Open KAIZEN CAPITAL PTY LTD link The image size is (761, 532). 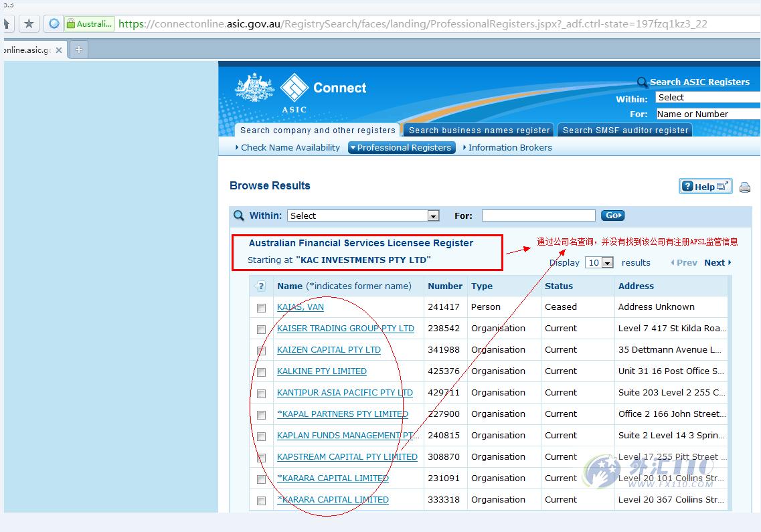pyautogui.click(x=329, y=349)
